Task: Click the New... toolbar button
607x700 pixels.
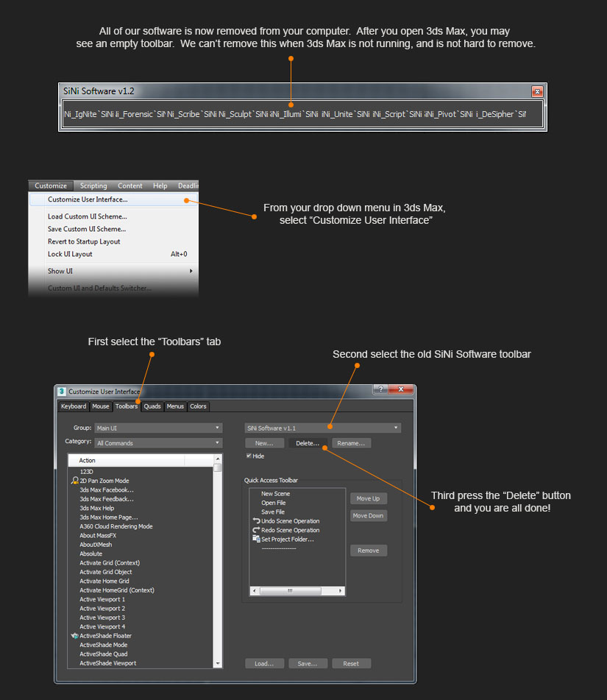Action: (x=264, y=443)
